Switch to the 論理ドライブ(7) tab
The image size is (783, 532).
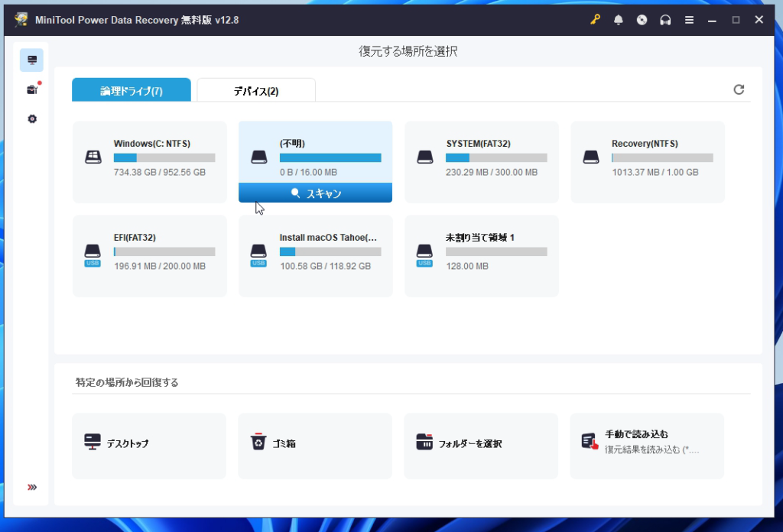[132, 91]
